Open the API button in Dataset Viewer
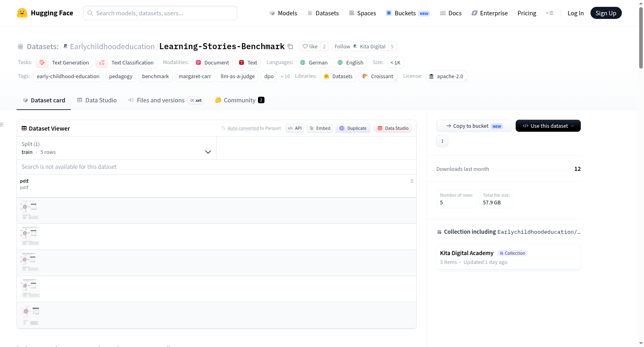Viewport: 644px width, 347px height. (295, 128)
